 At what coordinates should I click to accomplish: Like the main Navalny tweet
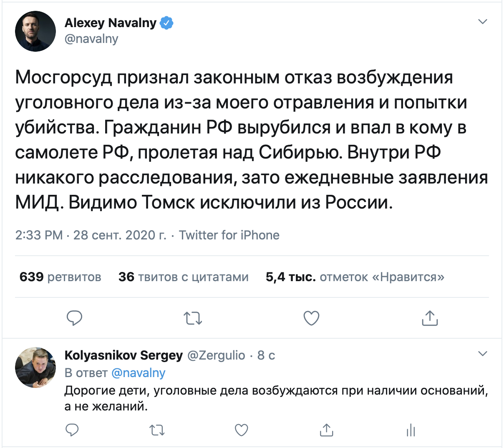(311, 318)
